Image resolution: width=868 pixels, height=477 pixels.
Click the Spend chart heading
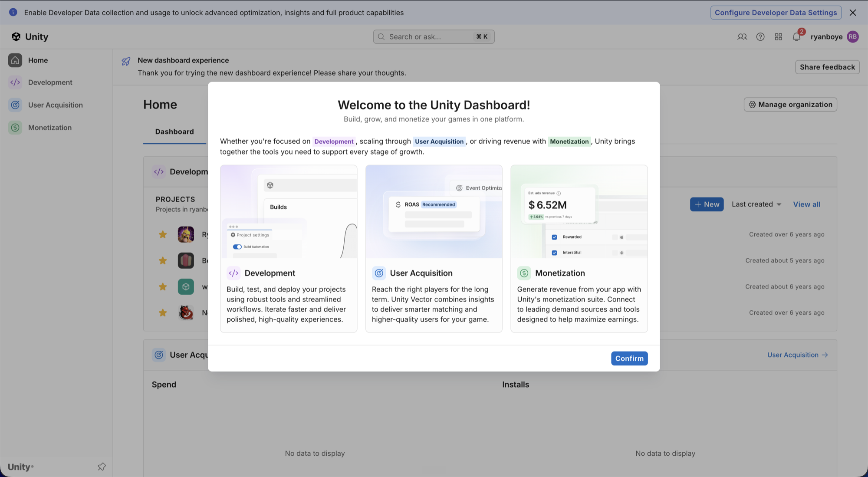pyautogui.click(x=164, y=385)
